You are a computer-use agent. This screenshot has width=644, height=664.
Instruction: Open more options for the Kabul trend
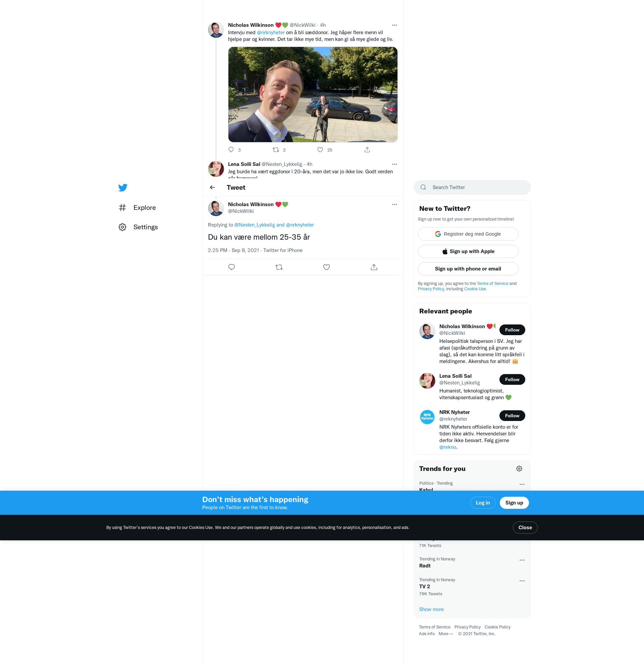click(522, 484)
